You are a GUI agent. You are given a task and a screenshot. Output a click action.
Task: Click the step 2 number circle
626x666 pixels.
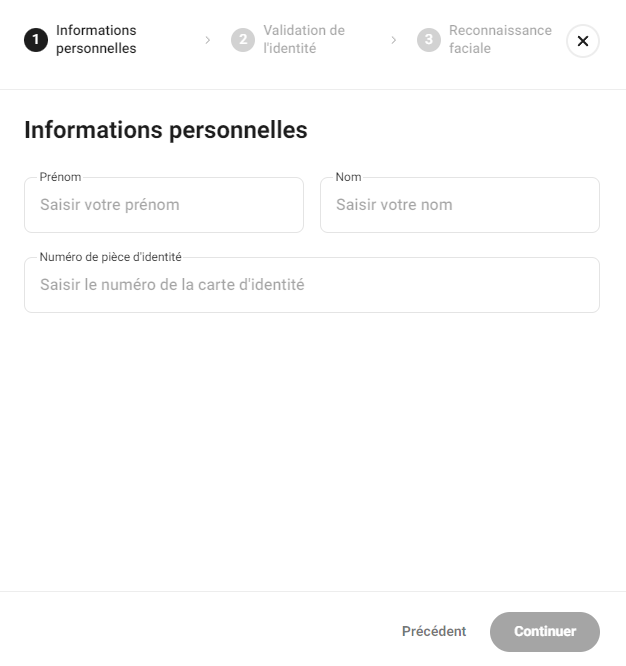coord(242,40)
